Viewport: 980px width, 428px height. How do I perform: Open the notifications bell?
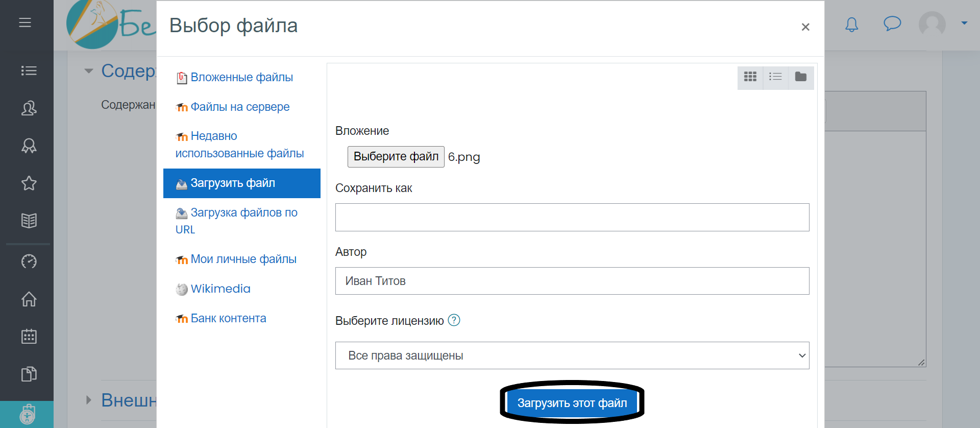pos(851,25)
